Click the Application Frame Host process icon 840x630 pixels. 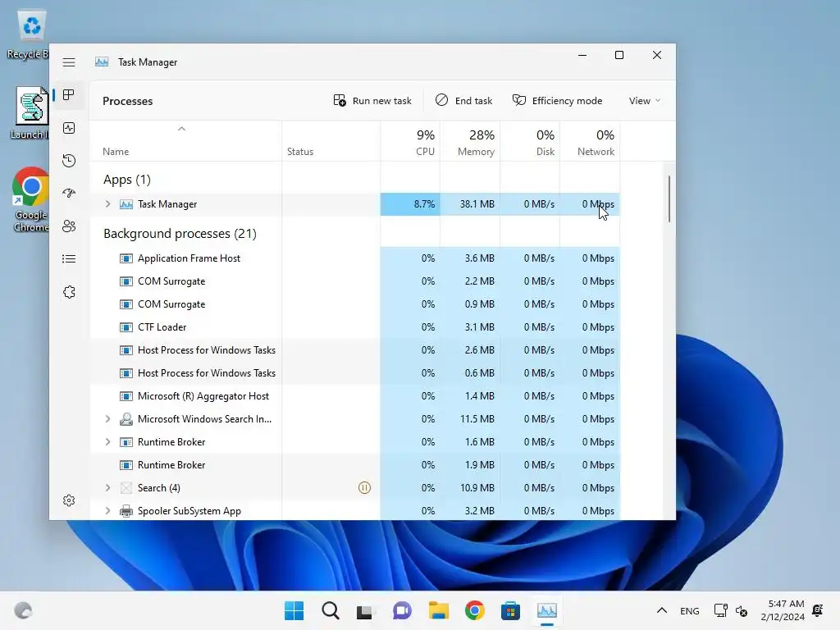coord(126,258)
